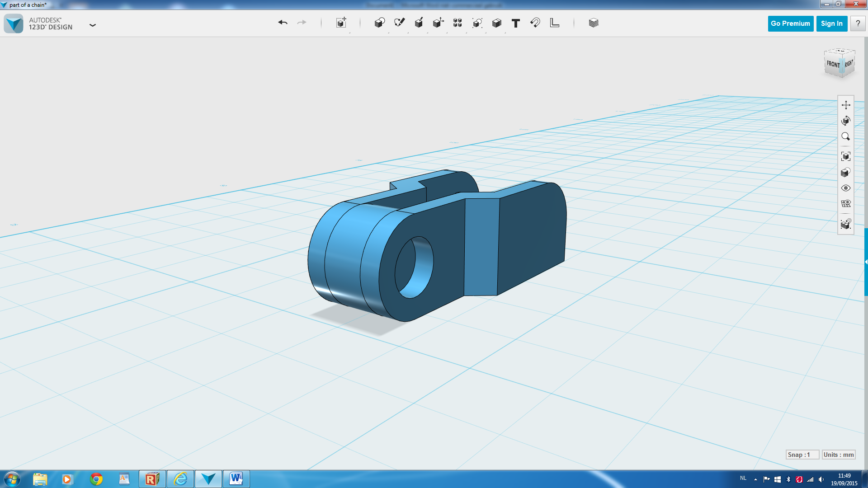868x488 pixels.
Task: Click the Undo arrow in toolbar
Action: [283, 23]
